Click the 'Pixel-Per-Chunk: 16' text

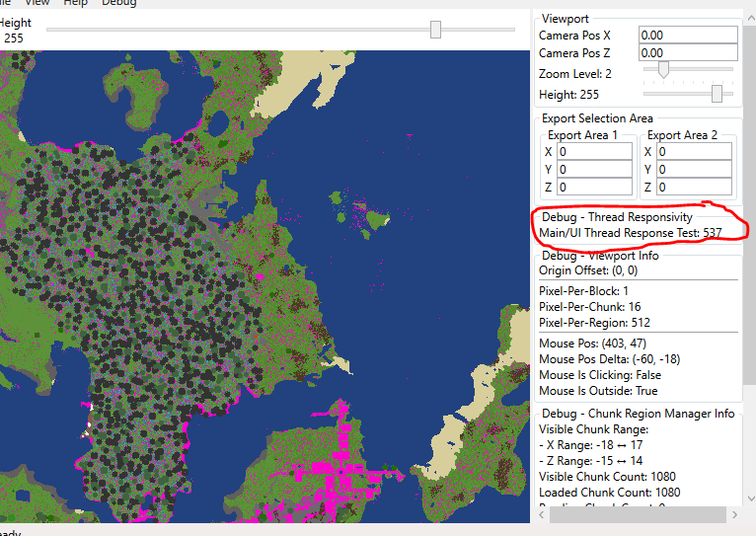[x=589, y=307]
